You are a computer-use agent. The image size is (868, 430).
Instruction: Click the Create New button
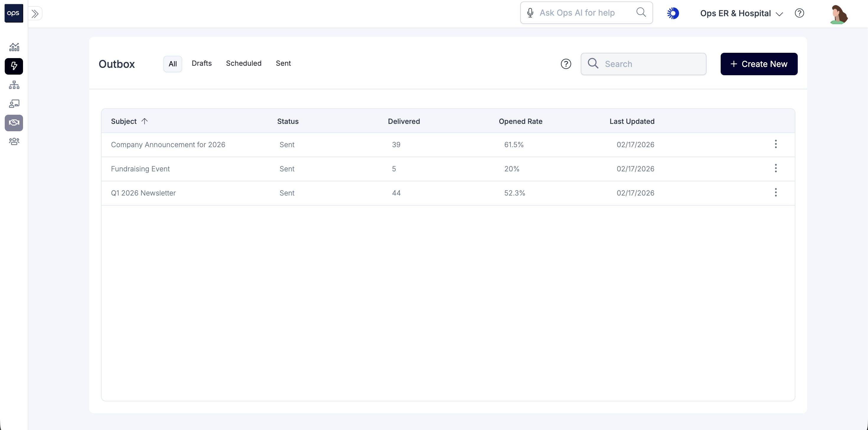pyautogui.click(x=758, y=64)
